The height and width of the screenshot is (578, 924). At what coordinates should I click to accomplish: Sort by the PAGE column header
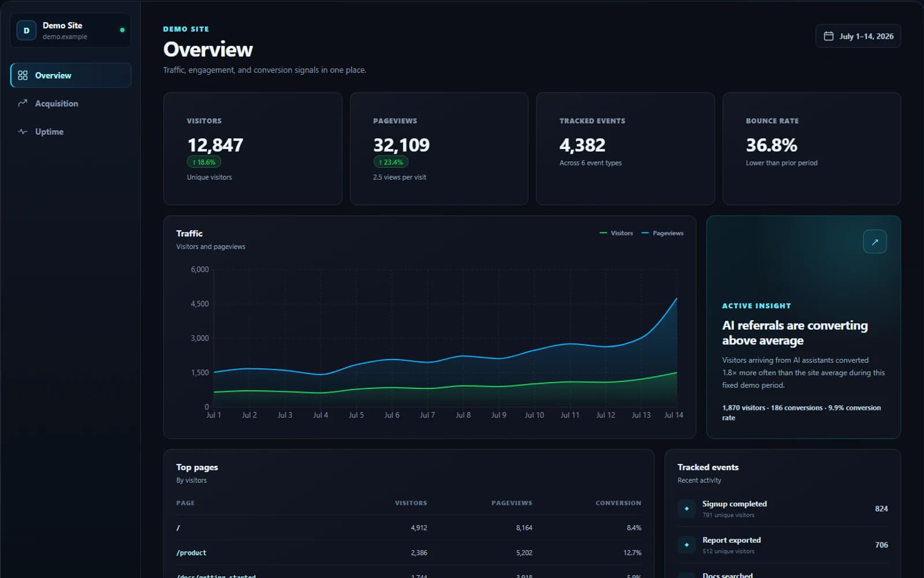pyautogui.click(x=185, y=503)
